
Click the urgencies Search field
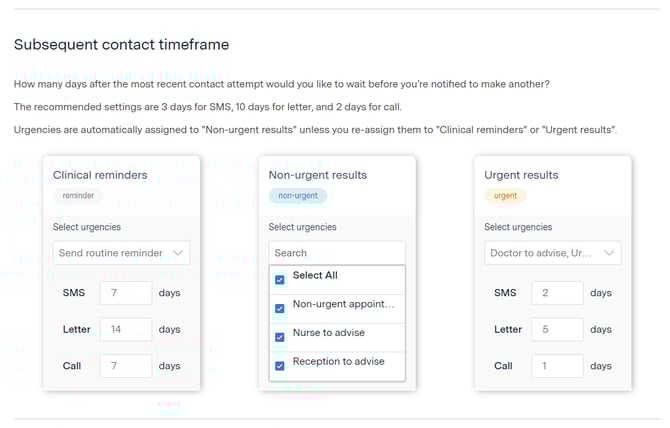click(337, 253)
